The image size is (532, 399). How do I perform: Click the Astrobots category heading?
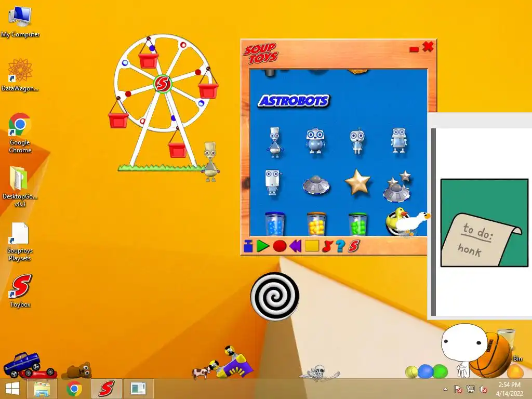294,101
